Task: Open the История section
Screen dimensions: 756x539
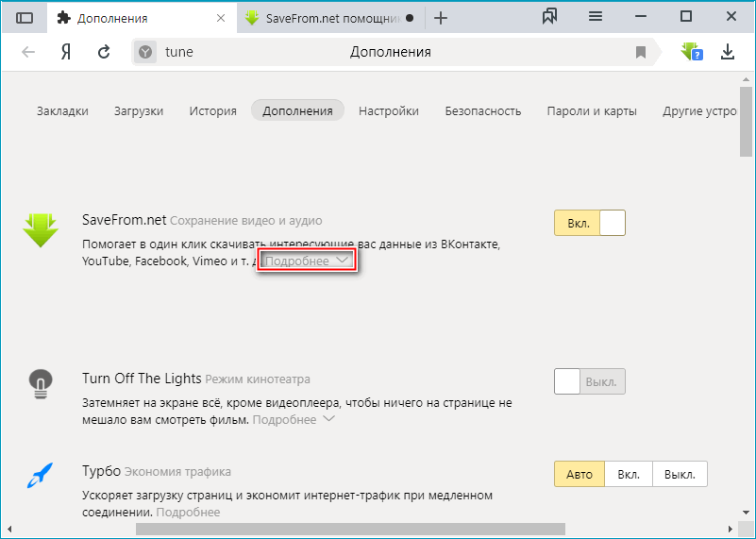Action: 213,110
